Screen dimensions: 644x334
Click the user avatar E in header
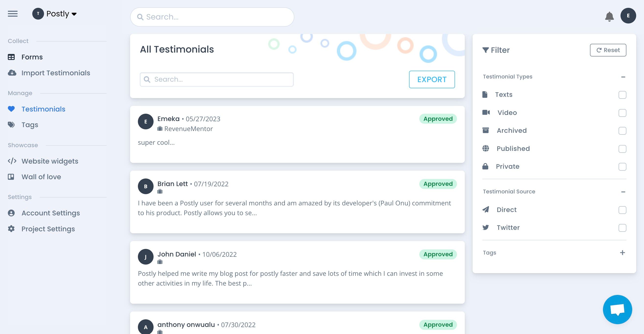[628, 15]
